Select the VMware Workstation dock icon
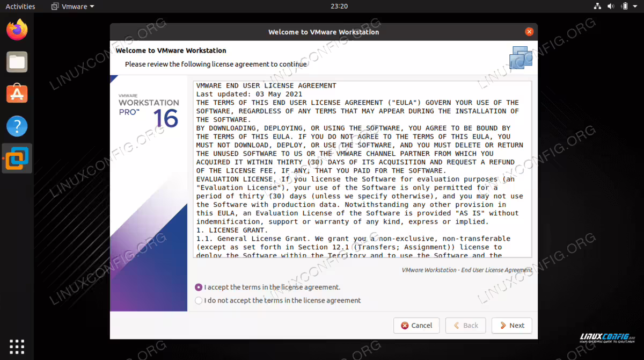The height and width of the screenshot is (360, 644). click(17, 159)
